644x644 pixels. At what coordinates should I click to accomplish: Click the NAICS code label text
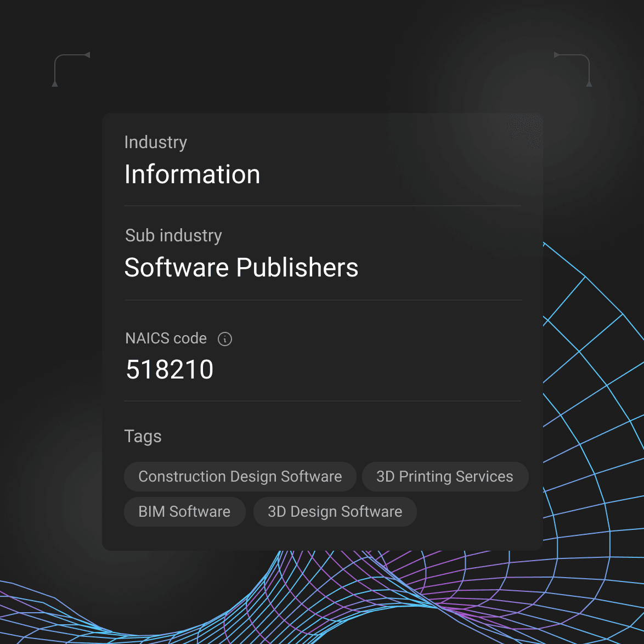(166, 338)
